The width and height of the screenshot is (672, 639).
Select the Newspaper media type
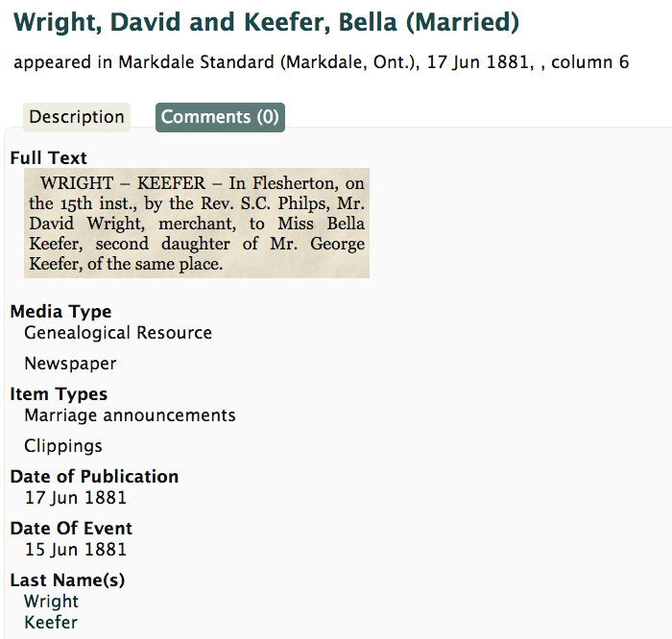pyautogui.click(x=70, y=364)
